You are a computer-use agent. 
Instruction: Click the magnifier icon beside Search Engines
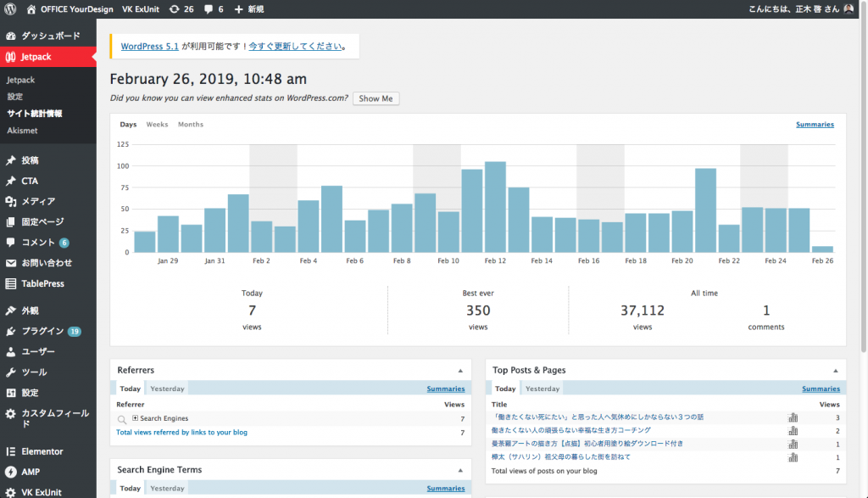(x=122, y=419)
